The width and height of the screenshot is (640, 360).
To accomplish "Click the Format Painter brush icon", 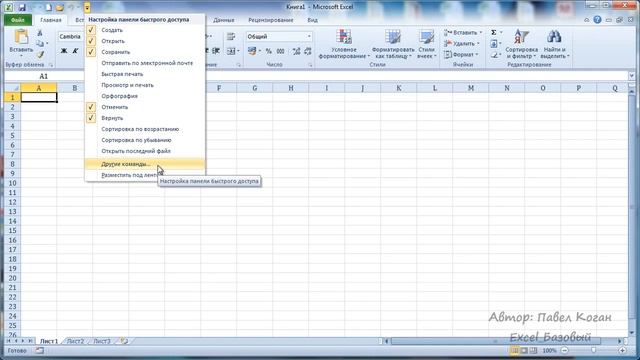I will click(x=40, y=54).
